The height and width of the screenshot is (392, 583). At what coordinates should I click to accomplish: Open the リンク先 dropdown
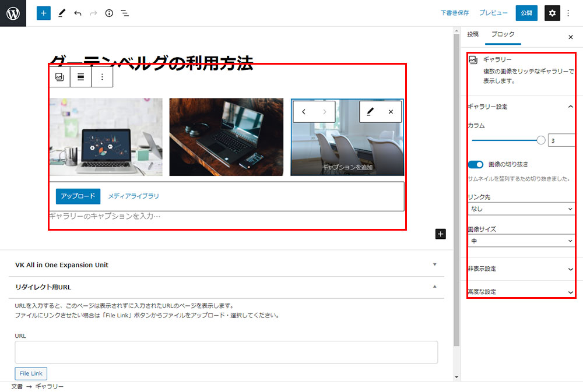(521, 209)
